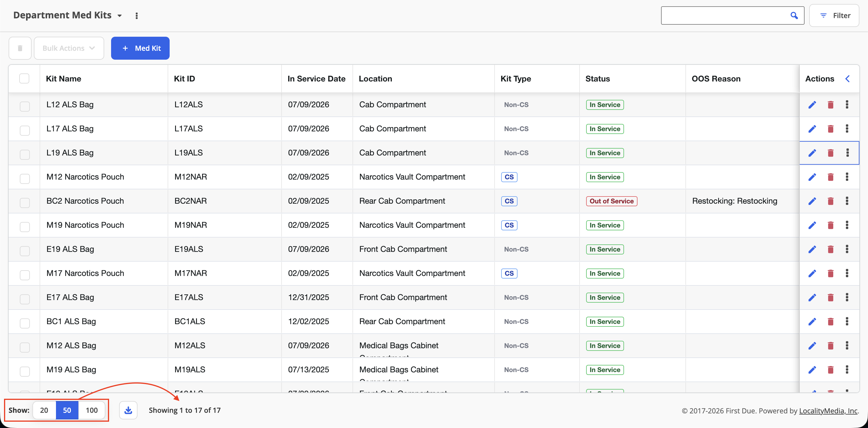Edit the E17 ALS Bag kit
The width and height of the screenshot is (868, 428).
coord(812,297)
